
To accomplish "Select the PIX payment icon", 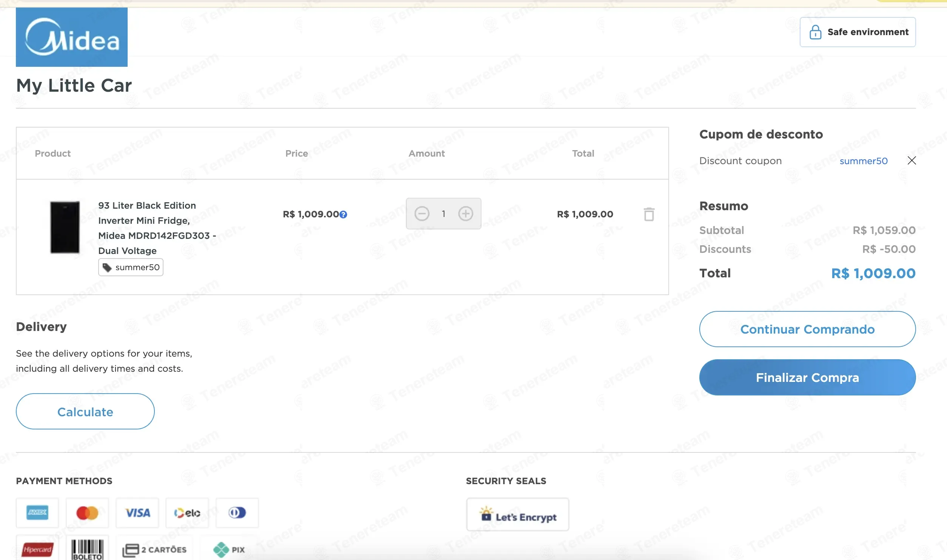I will pyautogui.click(x=229, y=549).
